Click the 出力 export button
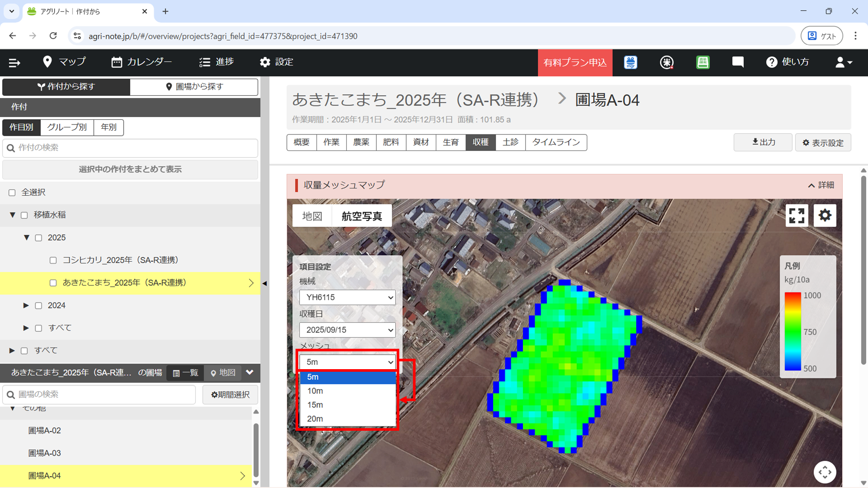This screenshot has height=488, width=868. [763, 142]
